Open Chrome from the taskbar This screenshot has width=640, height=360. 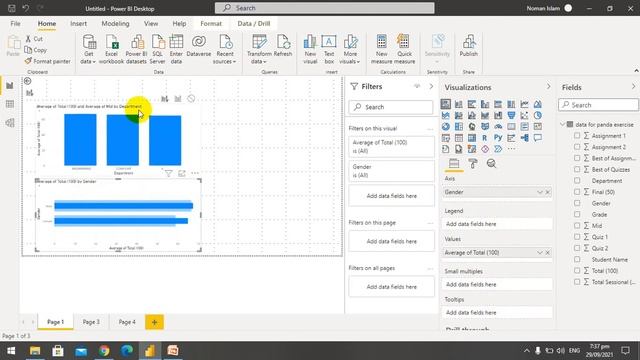click(x=104, y=351)
